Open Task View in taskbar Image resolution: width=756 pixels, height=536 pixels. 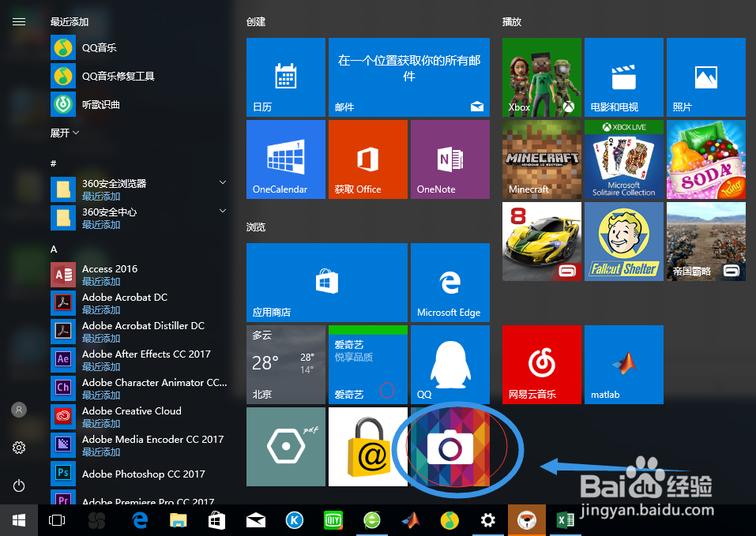57,520
